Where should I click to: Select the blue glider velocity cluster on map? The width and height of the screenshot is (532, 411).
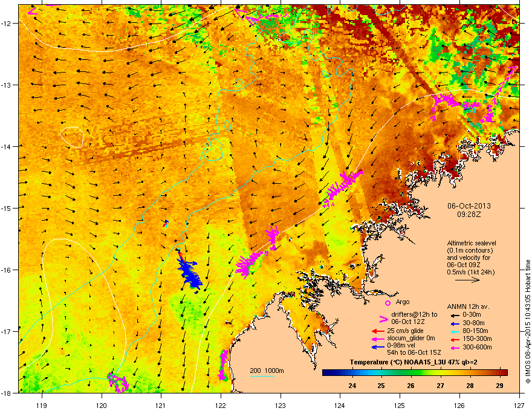pos(190,273)
